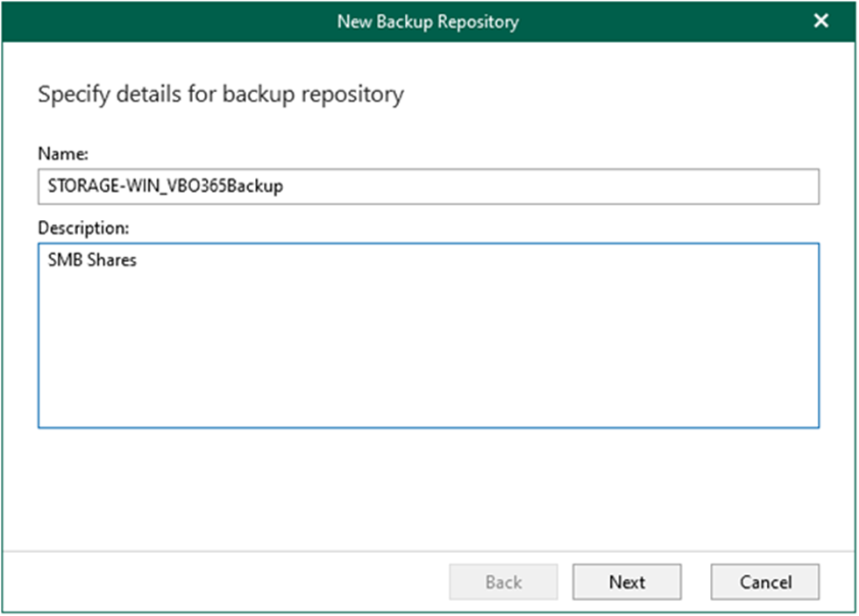Place cursor on the SMB Shares text
The image size is (859, 616).
pos(92,260)
